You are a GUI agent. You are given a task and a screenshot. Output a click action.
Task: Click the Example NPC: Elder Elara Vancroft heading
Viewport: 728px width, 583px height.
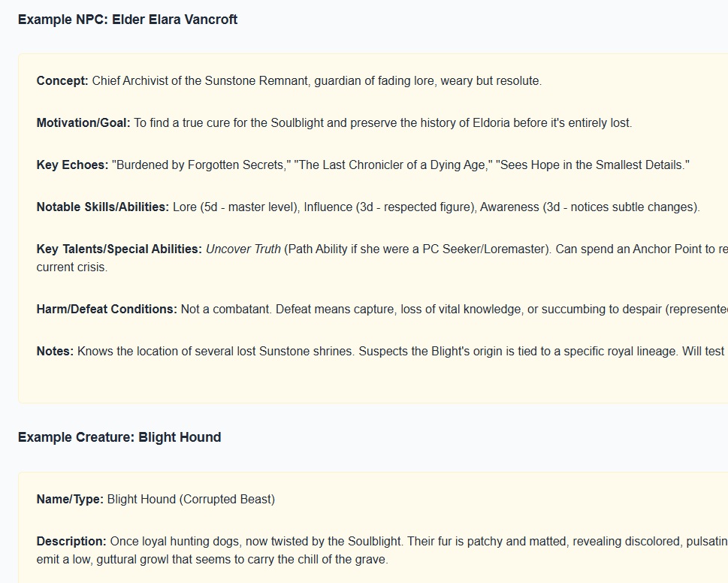(128, 20)
